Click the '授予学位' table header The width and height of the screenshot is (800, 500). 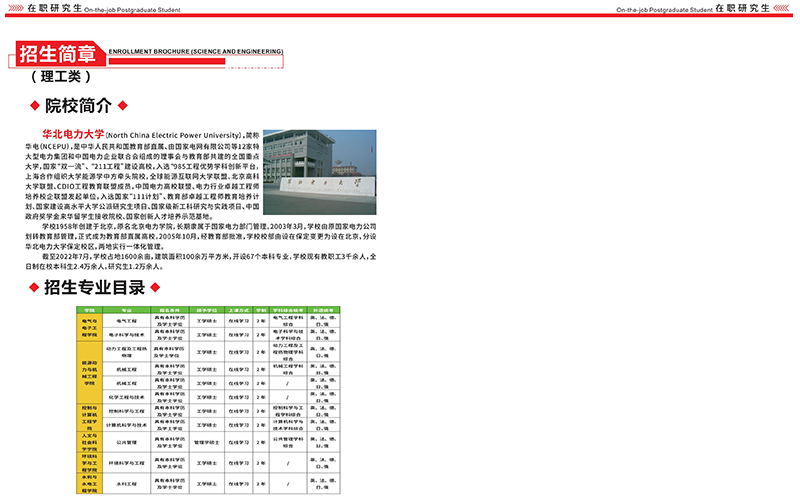(207, 310)
